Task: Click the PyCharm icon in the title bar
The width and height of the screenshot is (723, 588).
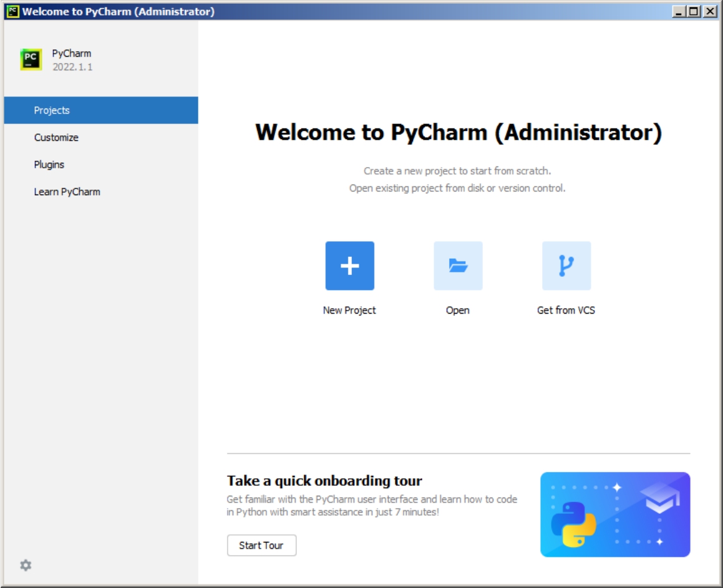Action: tap(12, 12)
